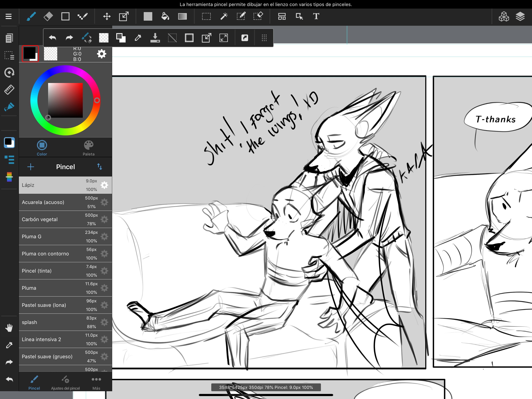532x399 pixels.
Task: Select the Magic Wand selection tool
Action: click(224, 16)
